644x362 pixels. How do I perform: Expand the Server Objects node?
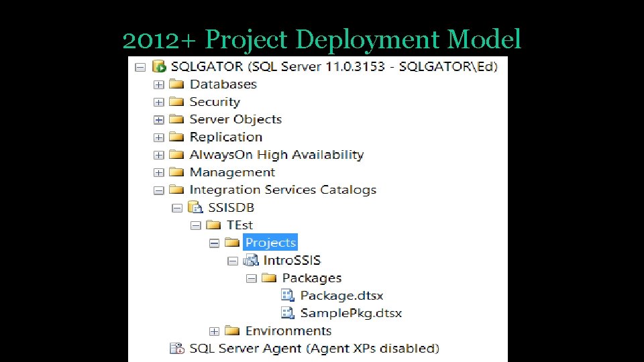(x=158, y=120)
